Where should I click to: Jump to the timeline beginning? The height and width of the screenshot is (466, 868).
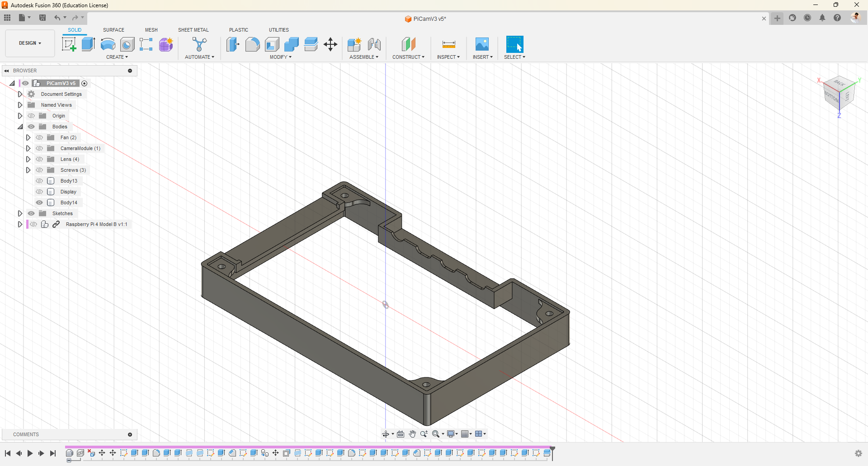pyautogui.click(x=8, y=453)
